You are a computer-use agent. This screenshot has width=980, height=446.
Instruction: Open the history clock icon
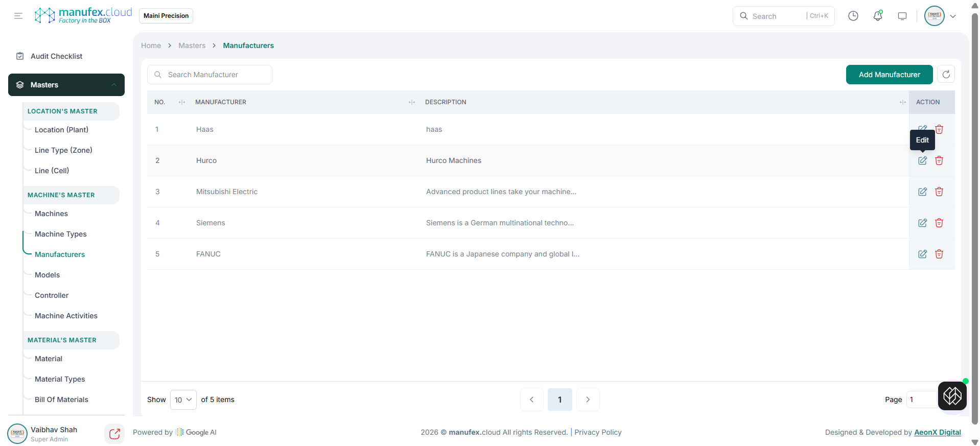coord(853,16)
